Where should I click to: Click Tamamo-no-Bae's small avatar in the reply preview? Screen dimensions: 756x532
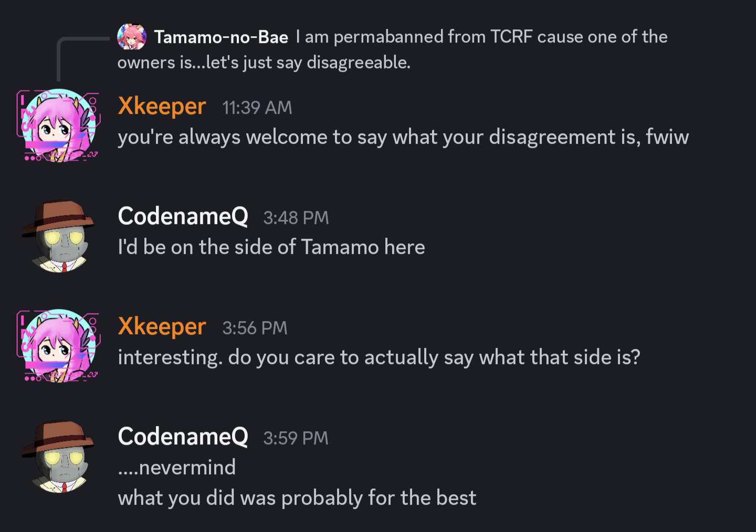(x=131, y=37)
